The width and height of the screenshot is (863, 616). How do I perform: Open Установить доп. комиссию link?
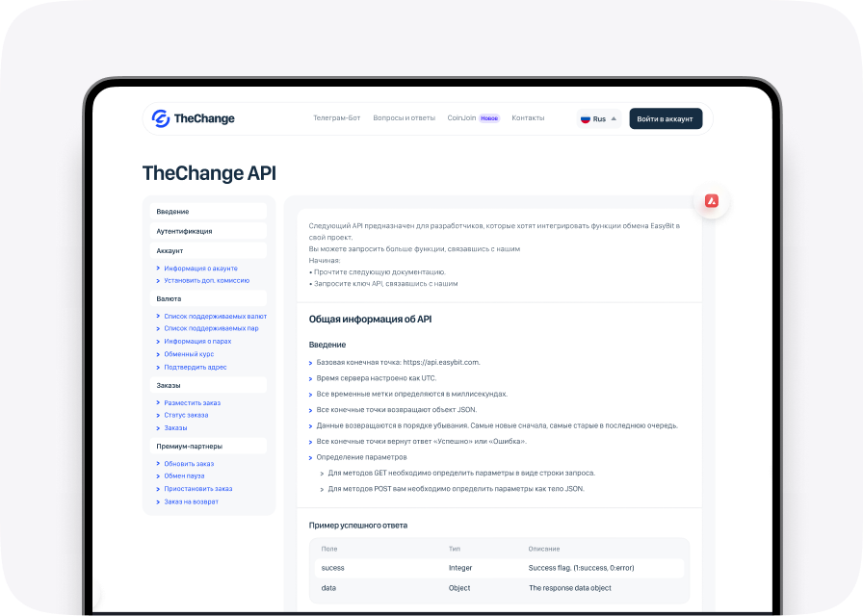(x=206, y=280)
